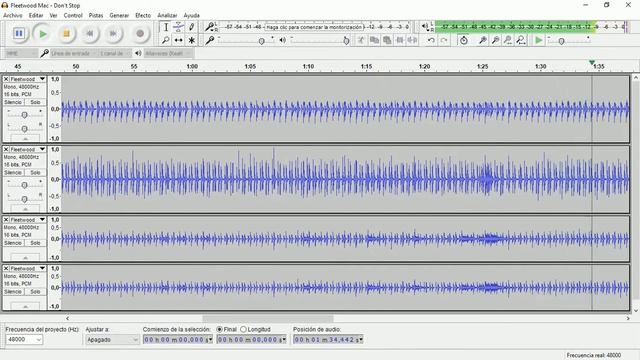640x360 pixels.
Task: Click the Copy icon in edit toolbar
Action: tap(374, 40)
